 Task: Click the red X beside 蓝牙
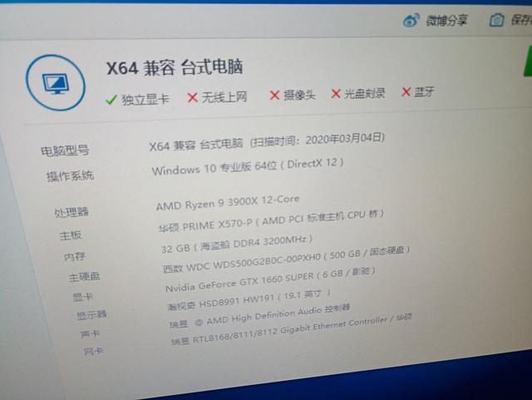click(406, 91)
